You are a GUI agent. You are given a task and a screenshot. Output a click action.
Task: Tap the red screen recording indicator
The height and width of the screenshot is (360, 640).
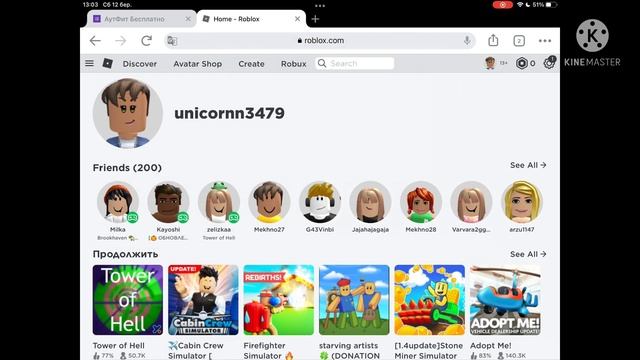(502, 4)
